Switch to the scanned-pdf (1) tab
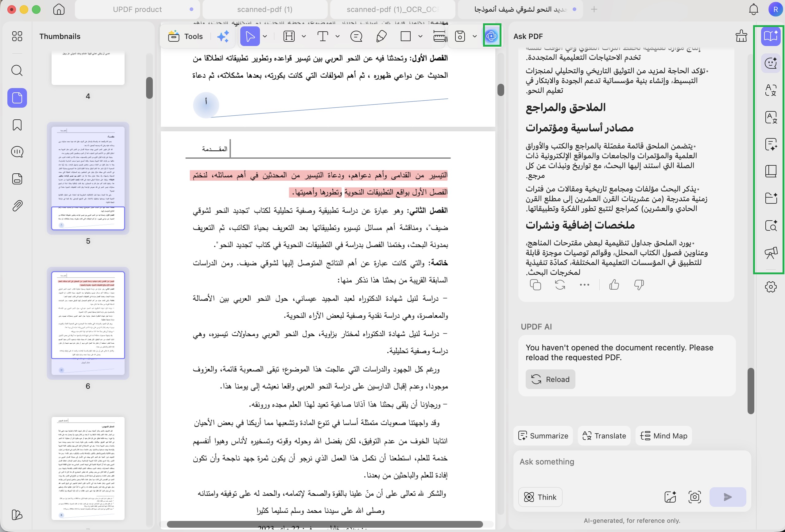 [265, 9]
